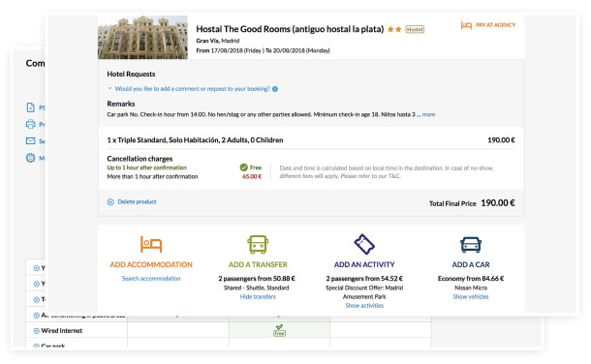591x364 pixels.
Task: Click the PDF document icon in sidebar
Action: point(31,107)
